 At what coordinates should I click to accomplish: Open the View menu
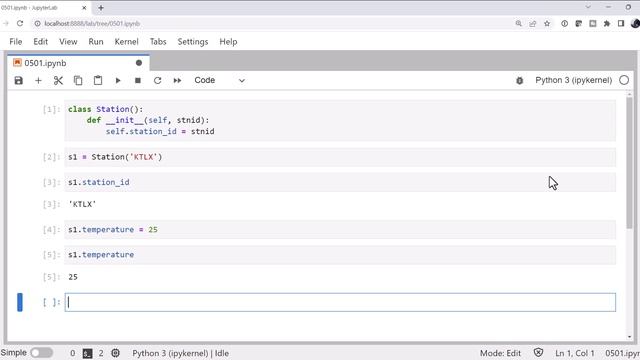pyautogui.click(x=68, y=42)
